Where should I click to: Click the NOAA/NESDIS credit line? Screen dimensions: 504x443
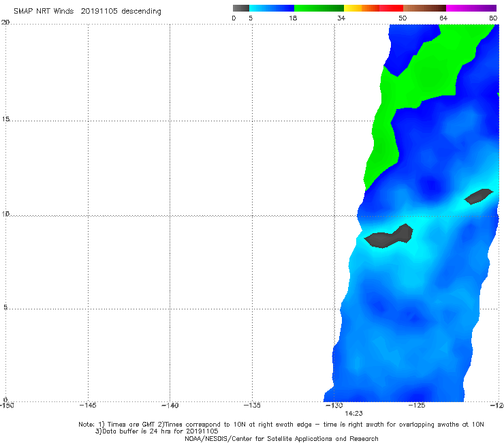point(281,439)
